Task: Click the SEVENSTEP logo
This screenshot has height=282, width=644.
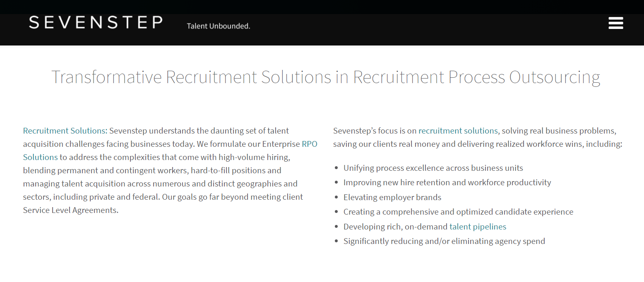Action: (96, 22)
